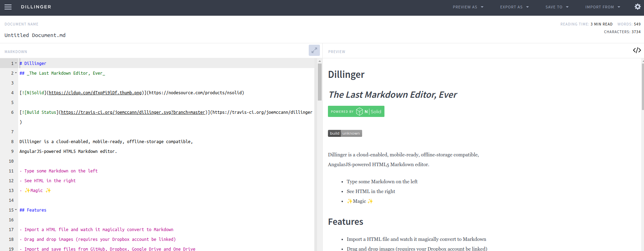Open the Import From menu

click(x=602, y=7)
